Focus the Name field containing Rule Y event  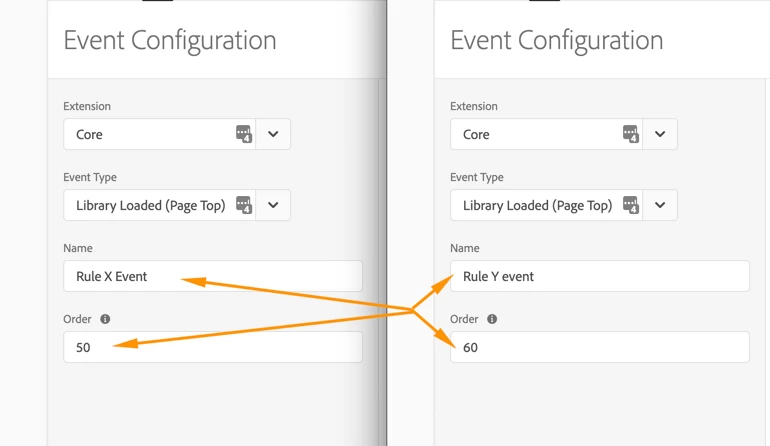(x=600, y=276)
